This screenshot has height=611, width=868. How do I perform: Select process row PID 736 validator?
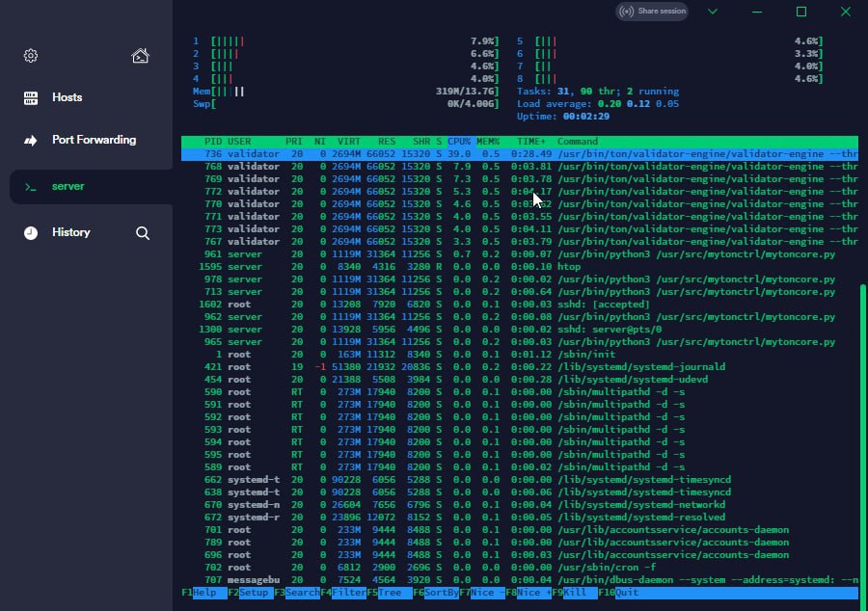click(x=520, y=154)
